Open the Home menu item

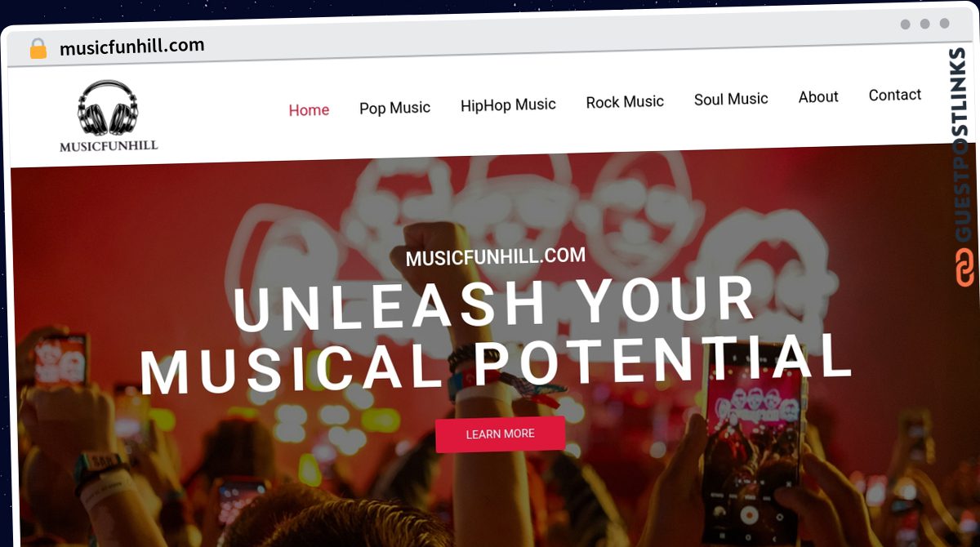[309, 110]
